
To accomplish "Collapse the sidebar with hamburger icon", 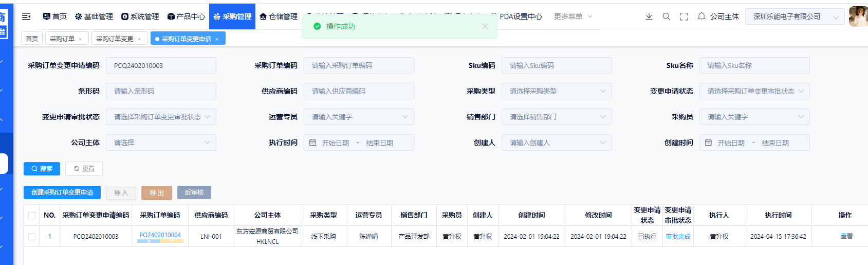I will click(x=26, y=16).
